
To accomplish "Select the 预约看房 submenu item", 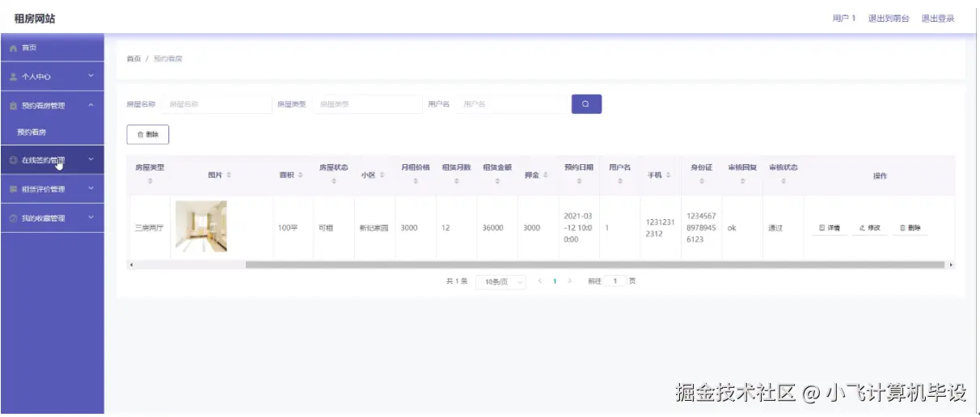I will (x=52, y=133).
